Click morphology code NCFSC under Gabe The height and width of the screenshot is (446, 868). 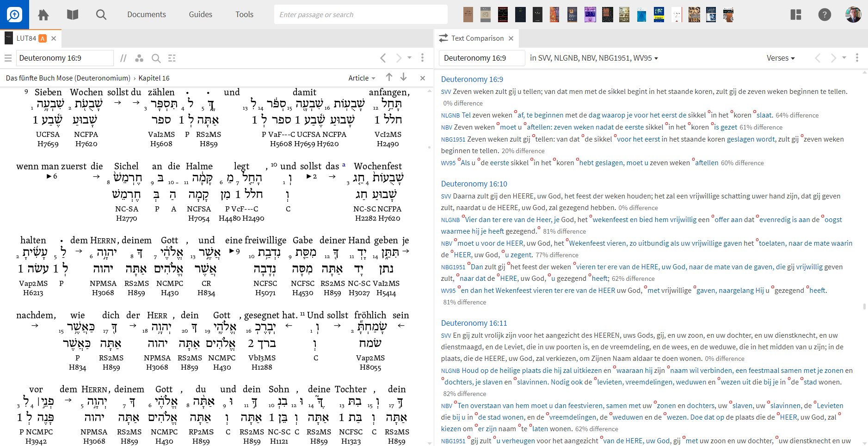pos(302,284)
